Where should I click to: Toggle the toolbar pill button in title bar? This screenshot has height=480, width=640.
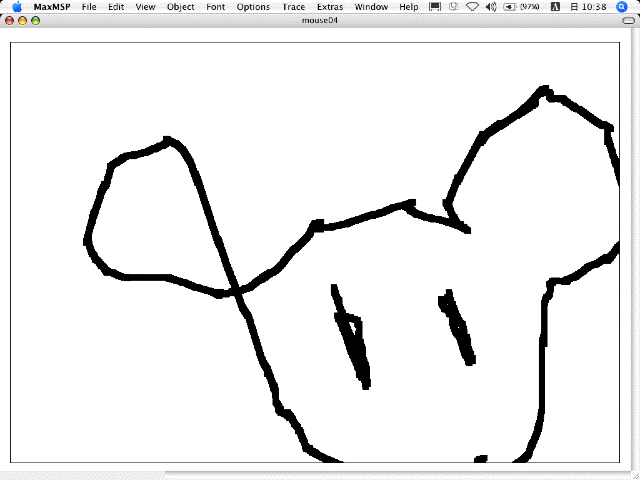pyautogui.click(x=629, y=21)
